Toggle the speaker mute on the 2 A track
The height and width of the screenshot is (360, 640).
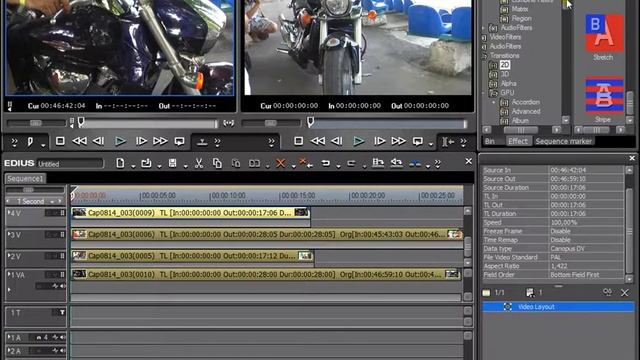pos(62,351)
